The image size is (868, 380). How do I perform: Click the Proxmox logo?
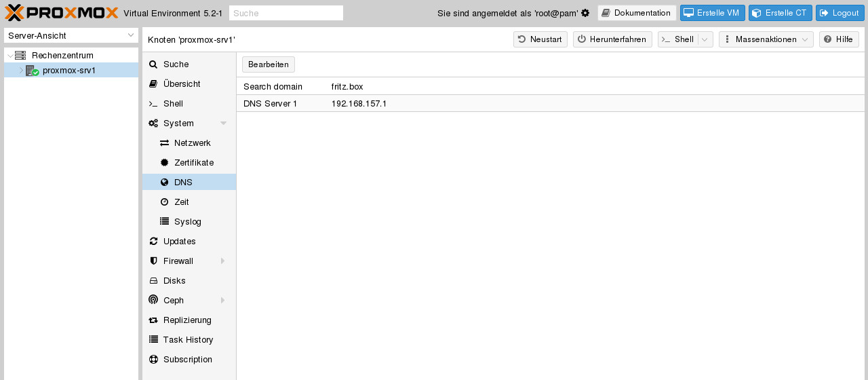tap(62, 13)
